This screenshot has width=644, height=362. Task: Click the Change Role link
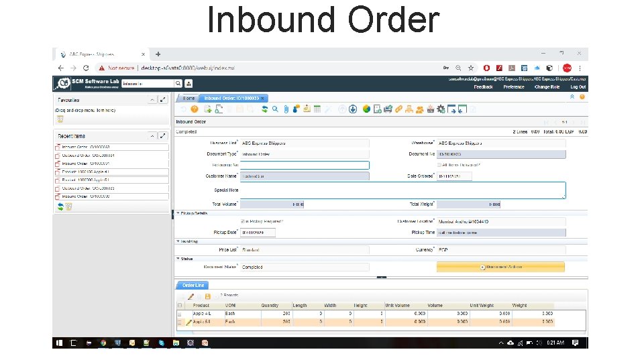pos(547,87)
